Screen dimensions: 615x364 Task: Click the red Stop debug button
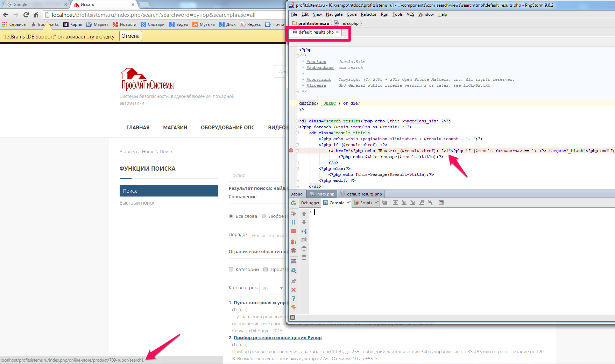coord(294,231)
